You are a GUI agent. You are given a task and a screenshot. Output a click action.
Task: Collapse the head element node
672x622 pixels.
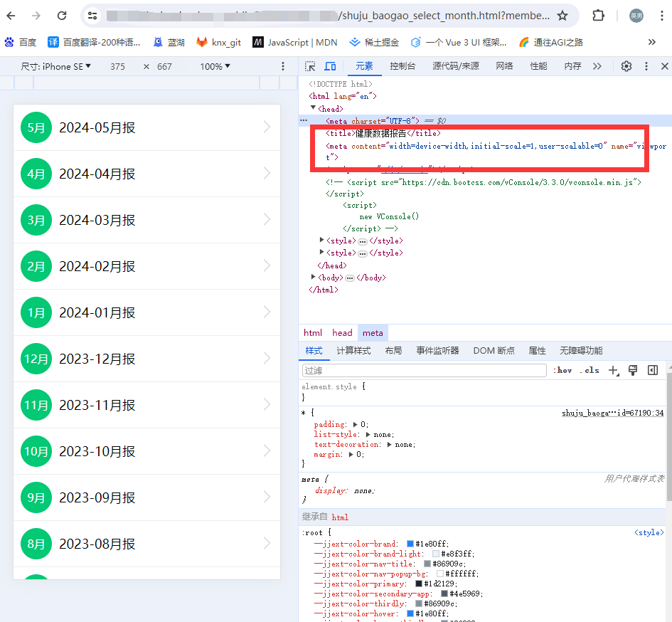click(313, 108)
